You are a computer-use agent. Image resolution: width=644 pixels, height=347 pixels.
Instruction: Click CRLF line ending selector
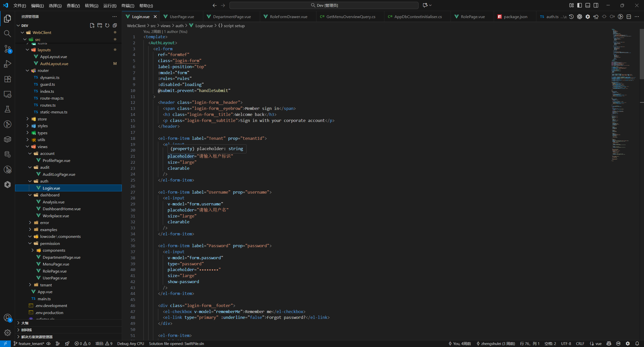pyautogui.click(x=580, y=343)
